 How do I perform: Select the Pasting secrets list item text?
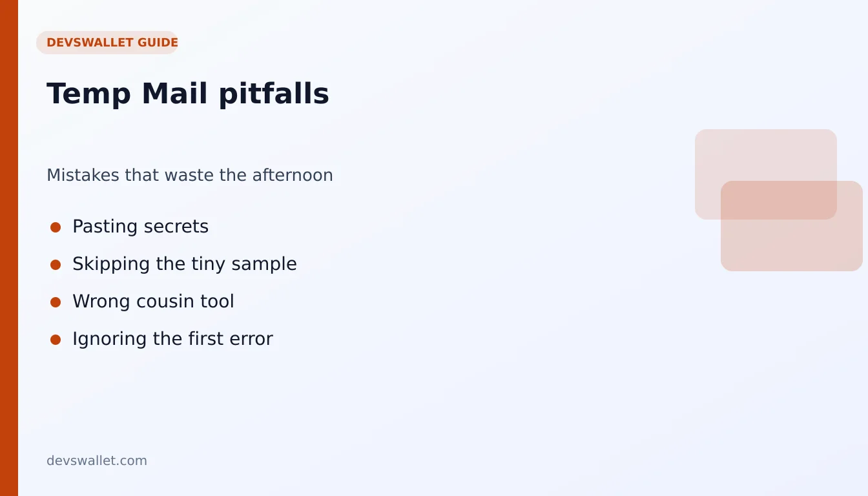[140, 227]
